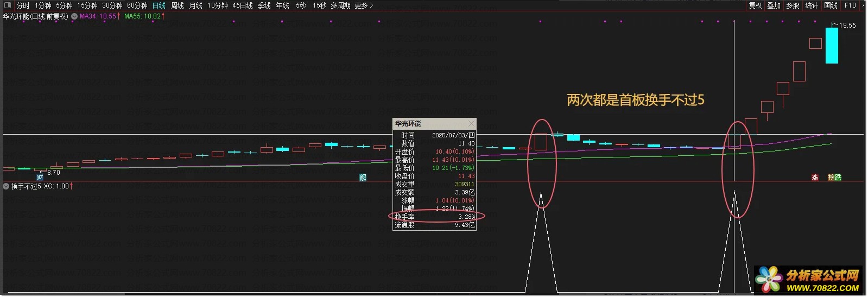
Task: Click the 涨 marker on the timeline
Action: (815, 178)
